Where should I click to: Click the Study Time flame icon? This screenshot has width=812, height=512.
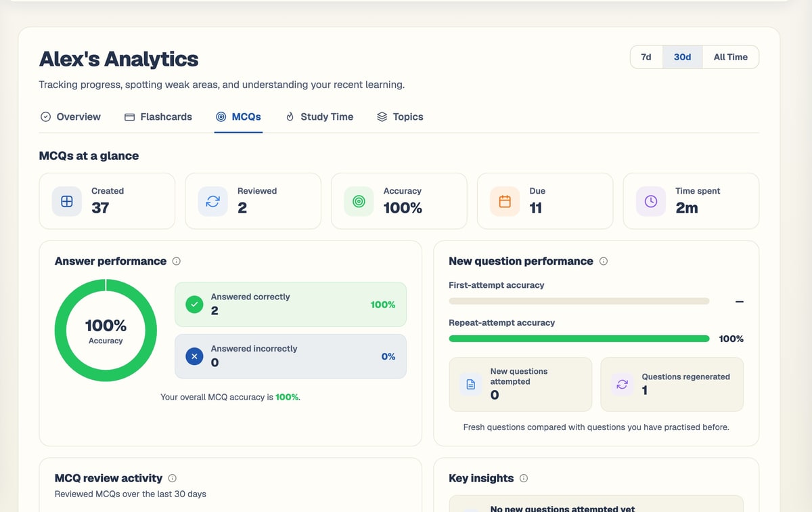tap(290, 116)
